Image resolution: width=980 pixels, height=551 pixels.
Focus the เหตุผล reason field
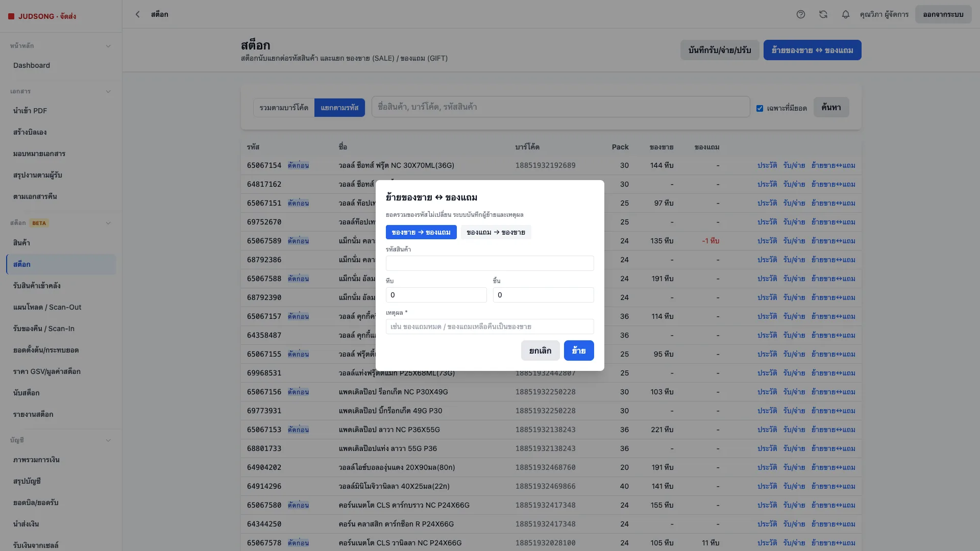pyautogui.click(x=490, y=327)
